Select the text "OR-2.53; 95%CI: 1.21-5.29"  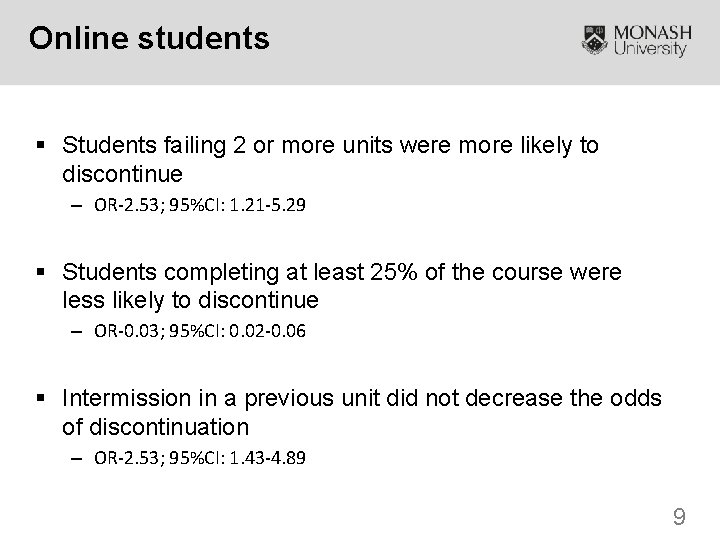(201, 206)
